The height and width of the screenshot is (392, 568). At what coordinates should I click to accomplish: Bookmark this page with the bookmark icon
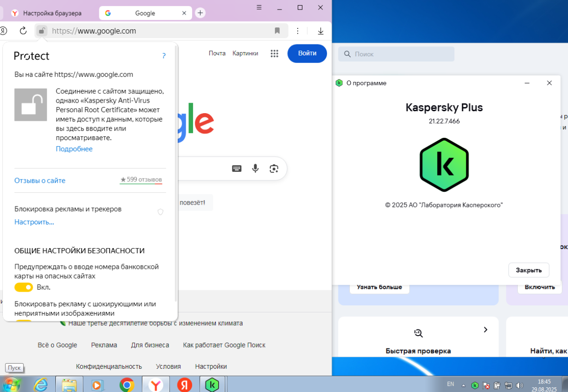277,31
